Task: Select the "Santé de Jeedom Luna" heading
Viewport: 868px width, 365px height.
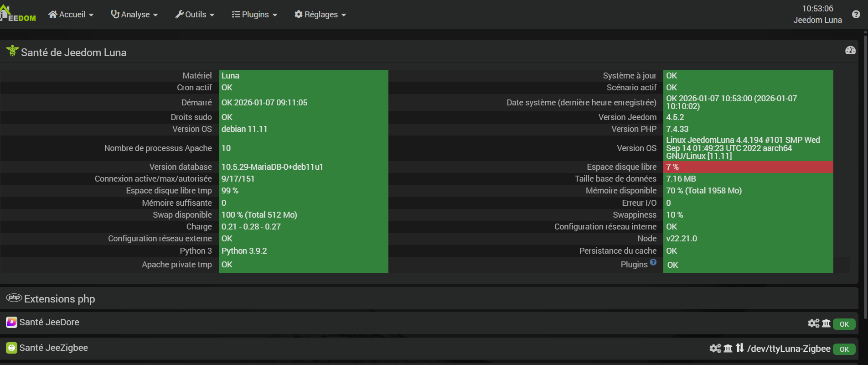Action: (74, 52)
